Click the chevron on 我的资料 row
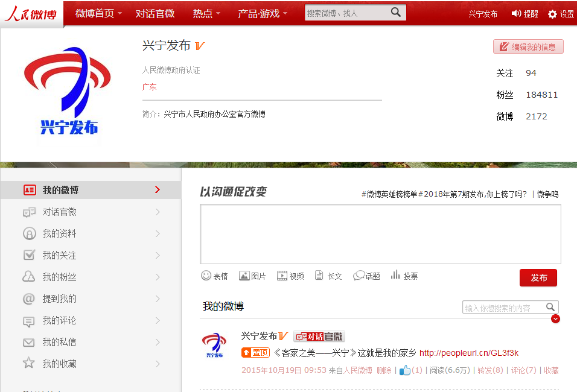The width and height of the screenshot is (577, 392). [158, 233]
